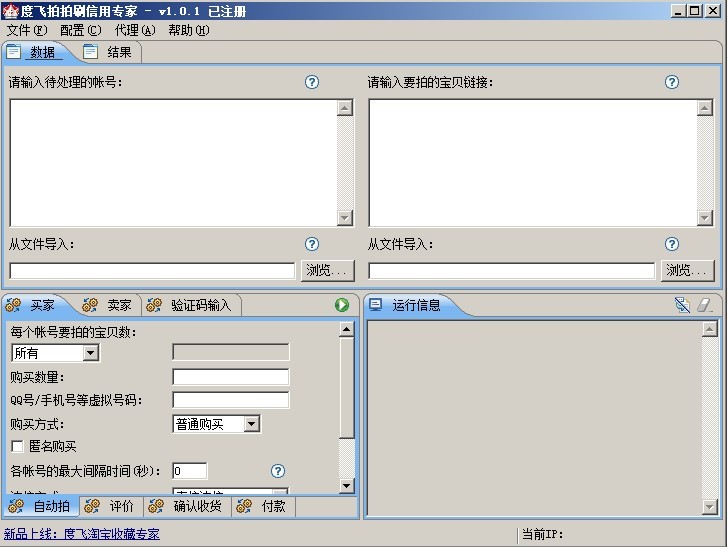Click 浏览 button for account file import
Image resolution: width=728 pixels, height=547 pixels.
[x=328, y=270]
